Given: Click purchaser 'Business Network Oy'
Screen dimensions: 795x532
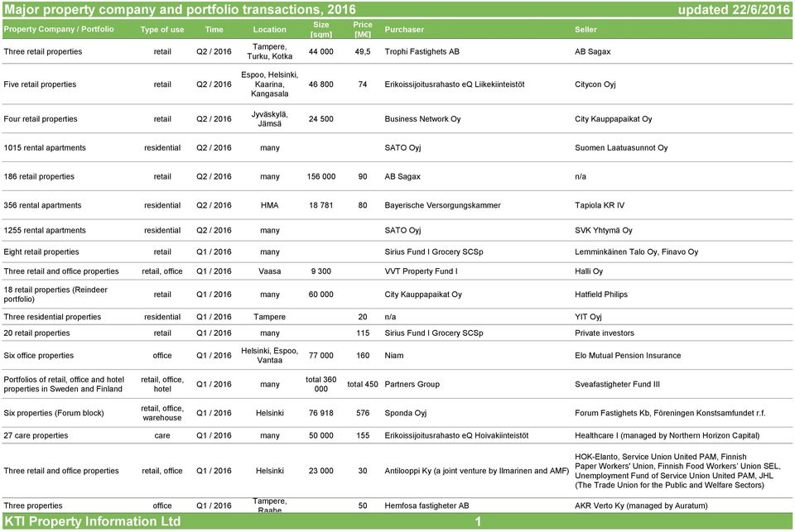Looking at the screenshot, I should point(422,118).
